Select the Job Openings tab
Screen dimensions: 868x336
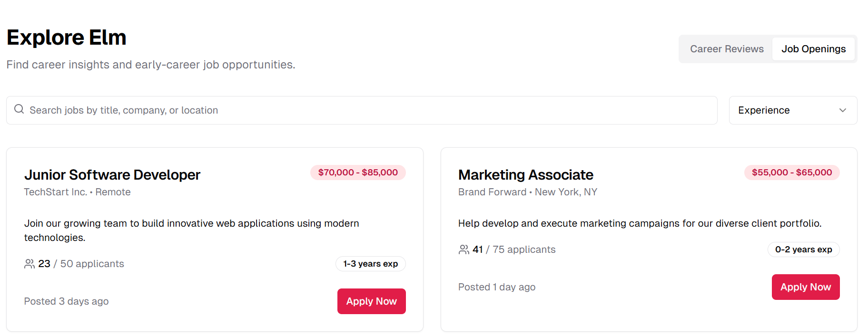coord(813,49)
